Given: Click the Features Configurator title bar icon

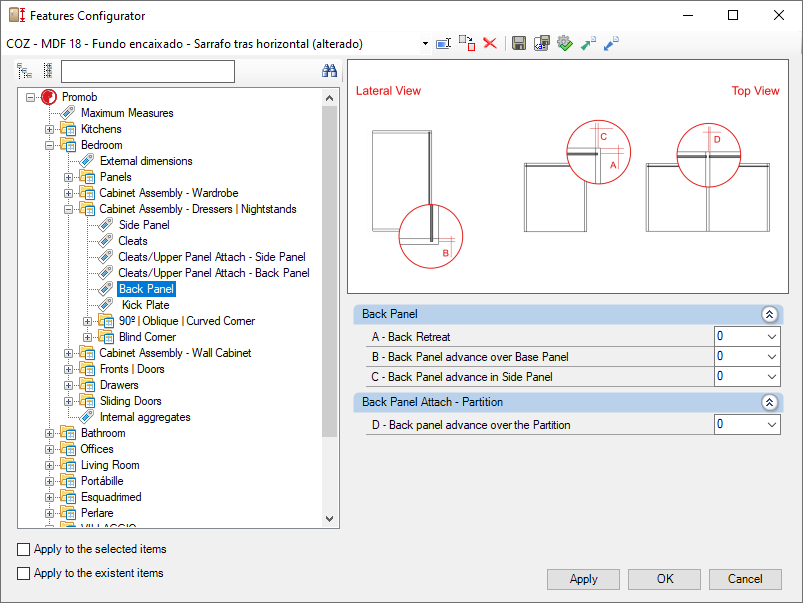Looking at the screenshot, I should 17,15.
